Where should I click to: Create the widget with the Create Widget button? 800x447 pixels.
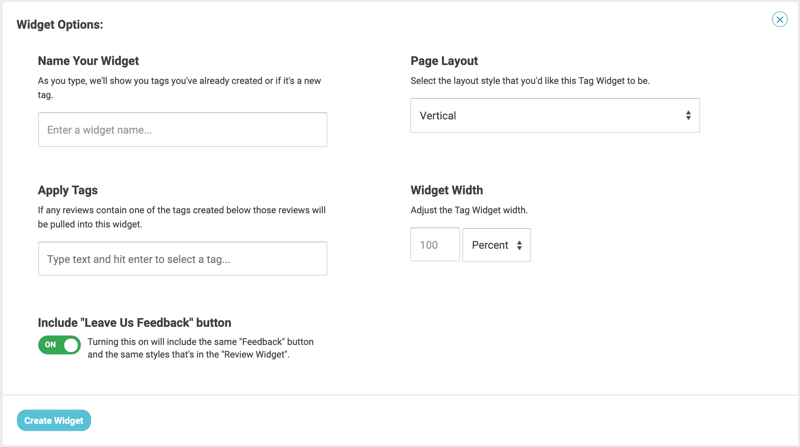54,420
